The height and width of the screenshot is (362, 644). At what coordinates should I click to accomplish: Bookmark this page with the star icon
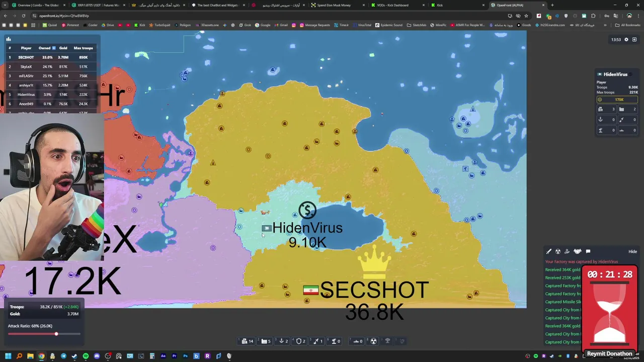(x=526, y=16)
